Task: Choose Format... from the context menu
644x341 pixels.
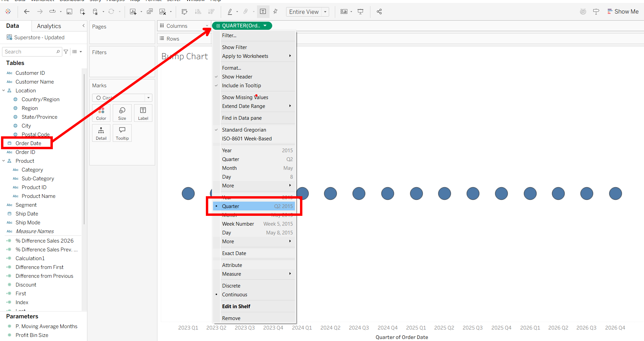Action: pyautogui.click(x=254, y=68)
